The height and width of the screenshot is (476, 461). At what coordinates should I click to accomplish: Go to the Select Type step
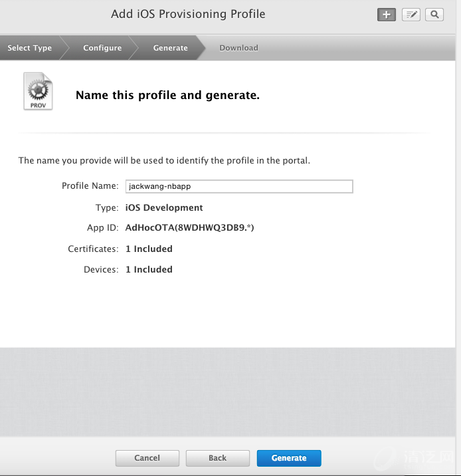(x=30, y=48)
